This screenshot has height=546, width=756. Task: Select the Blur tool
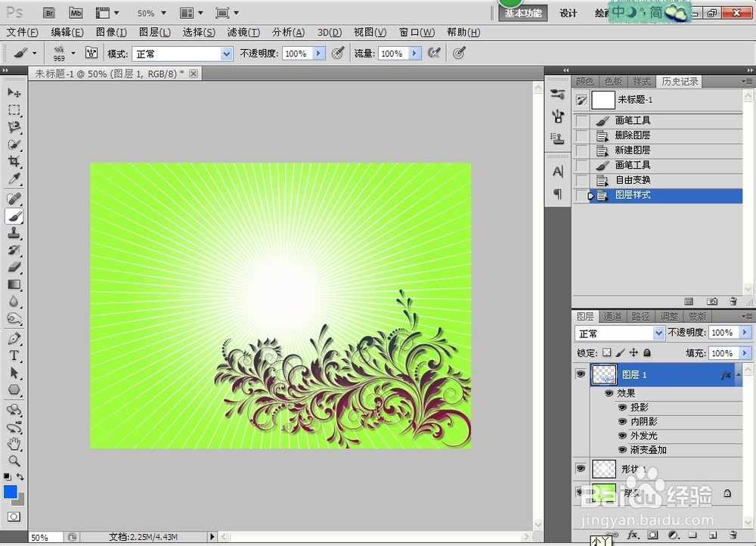point(14,302)
